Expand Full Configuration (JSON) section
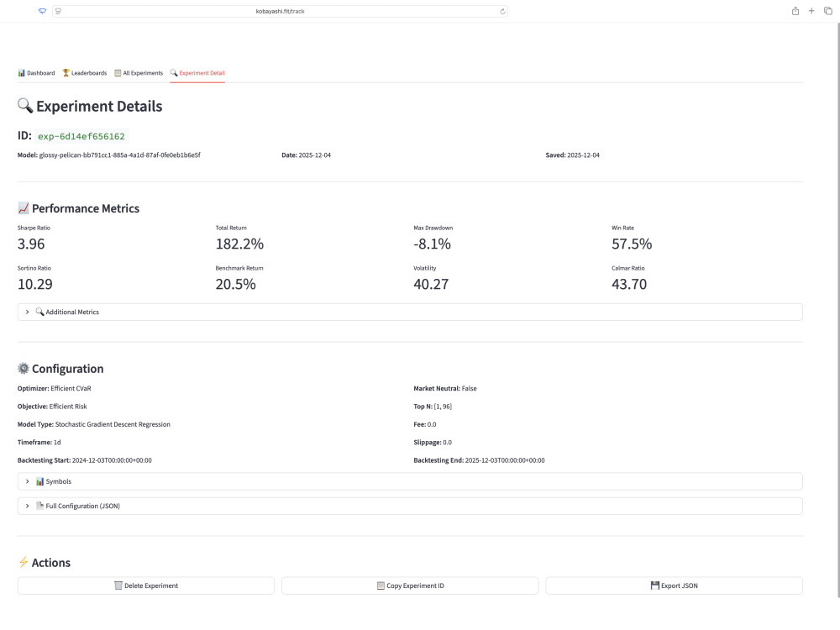The image size is (840, 630). click(x=410, y=506)
